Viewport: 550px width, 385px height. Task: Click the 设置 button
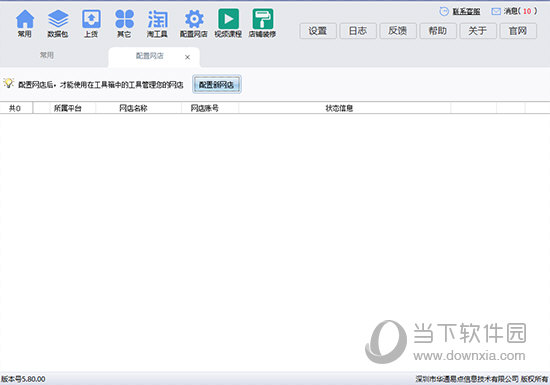click(318, 31)
